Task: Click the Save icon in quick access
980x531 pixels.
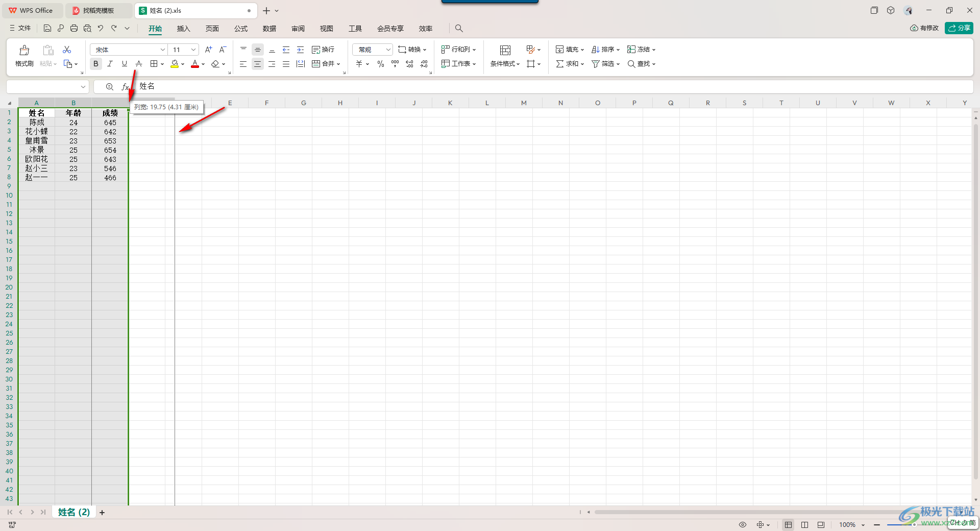Action: point(47,28)
